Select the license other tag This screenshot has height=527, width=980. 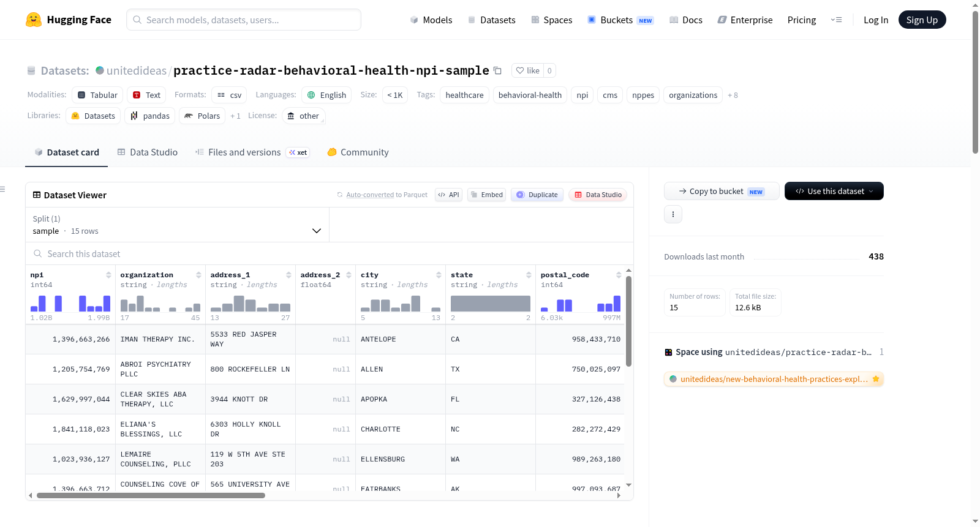[303, 116]
